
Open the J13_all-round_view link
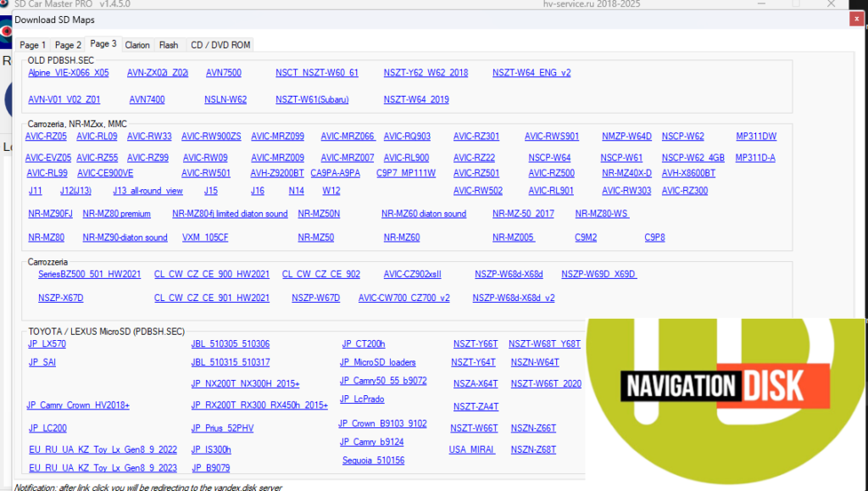(147, 191)
